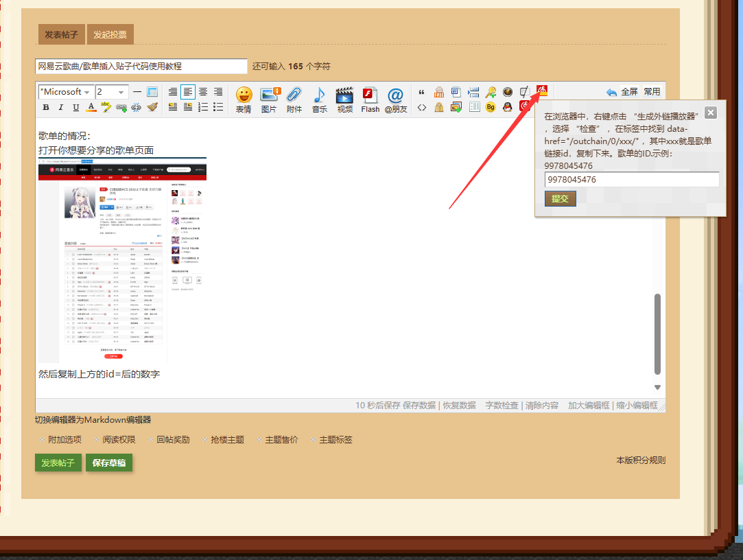Expand the 回帖奖励 section
This screenshot has height=560, width=743.
(x=173, y=440)
